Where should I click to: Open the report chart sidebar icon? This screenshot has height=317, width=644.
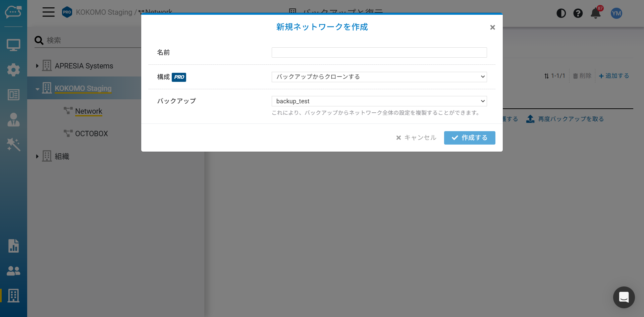click(x=13, y=246)
